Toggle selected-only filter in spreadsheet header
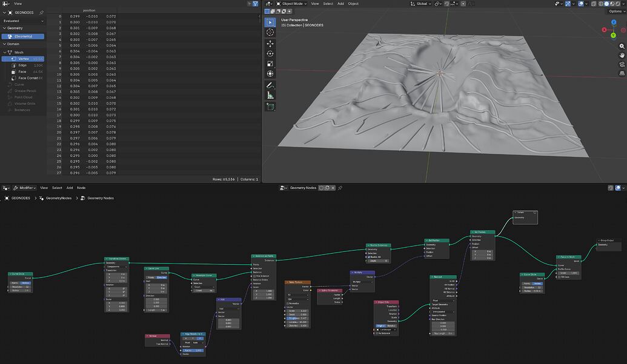Viewport: 627px width, 364px height. tap(249, 4)
